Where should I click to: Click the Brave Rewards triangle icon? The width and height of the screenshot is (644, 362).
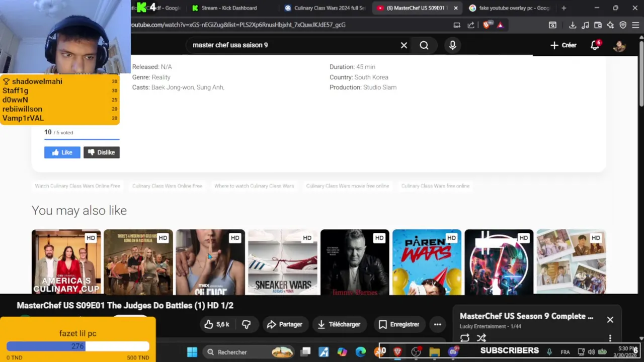click(x=500, y=25)
